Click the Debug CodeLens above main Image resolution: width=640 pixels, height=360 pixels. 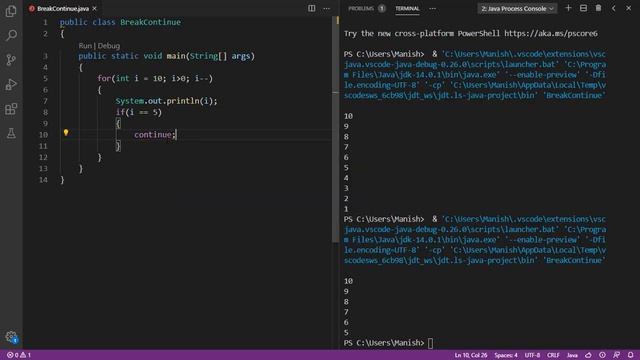click(x=109, y=46)
